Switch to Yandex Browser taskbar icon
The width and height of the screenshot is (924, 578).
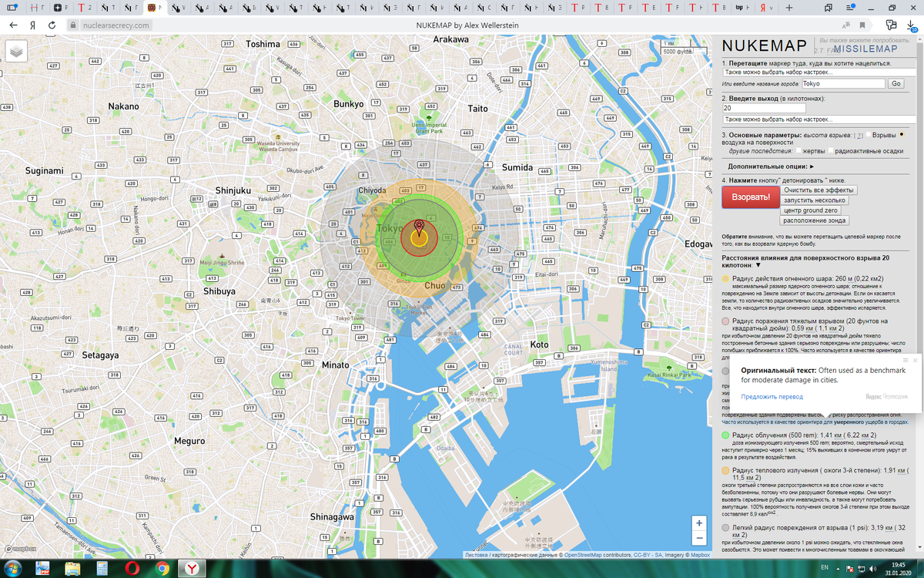(192, 569)
